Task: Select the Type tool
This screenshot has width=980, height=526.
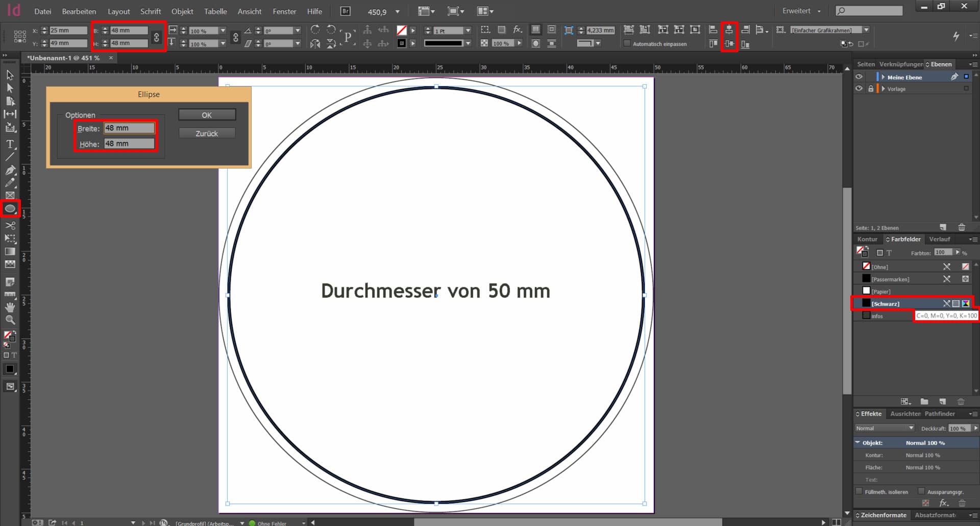Action: (10, 145)
